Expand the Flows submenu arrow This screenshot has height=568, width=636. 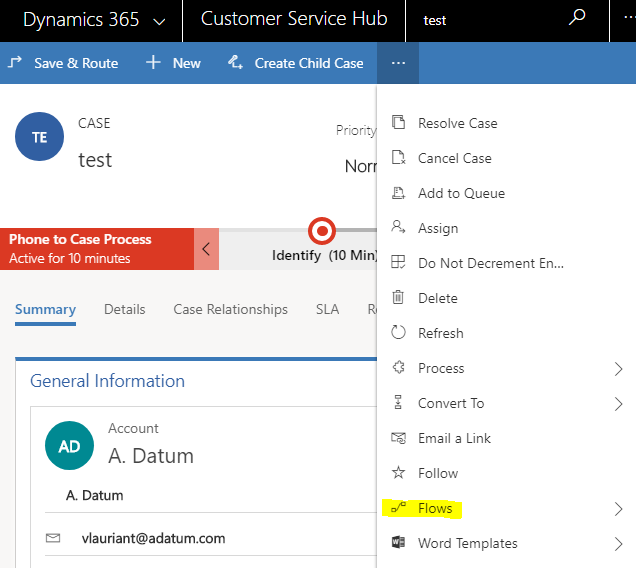(618, 509)
